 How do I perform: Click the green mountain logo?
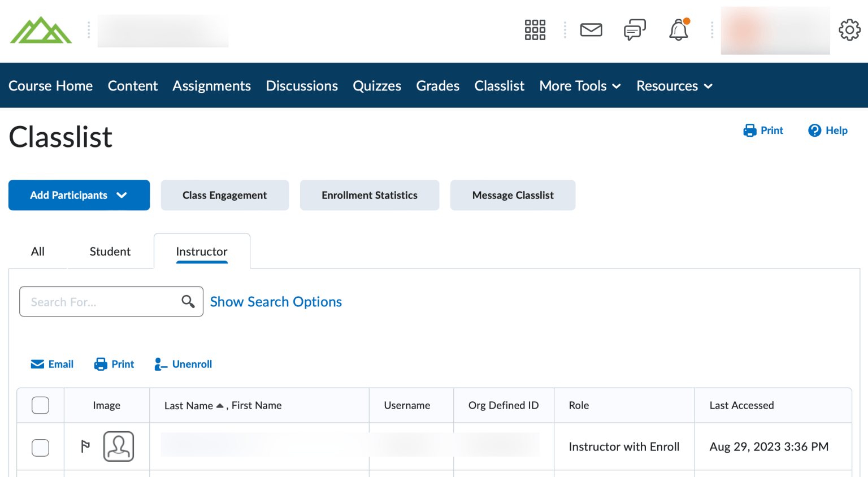pyautogui.click(x=41, y=31)
